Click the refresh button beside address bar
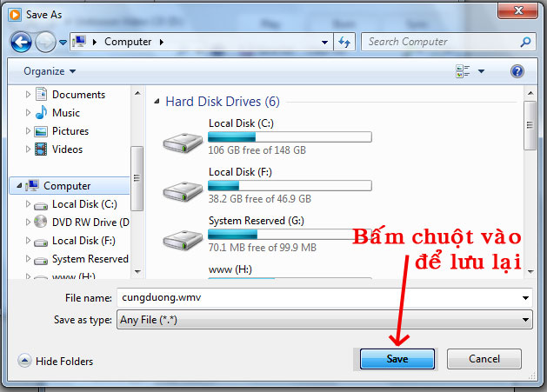547x392 pixels. point(344,42)
